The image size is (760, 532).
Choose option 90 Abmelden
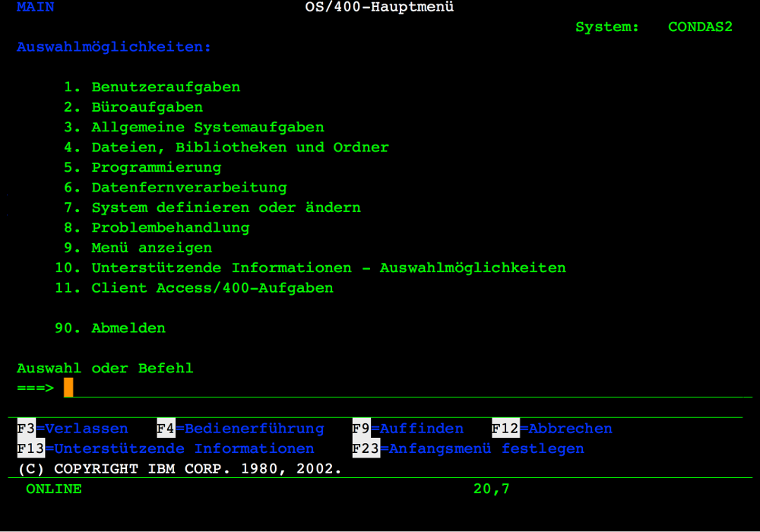[110, 328]
